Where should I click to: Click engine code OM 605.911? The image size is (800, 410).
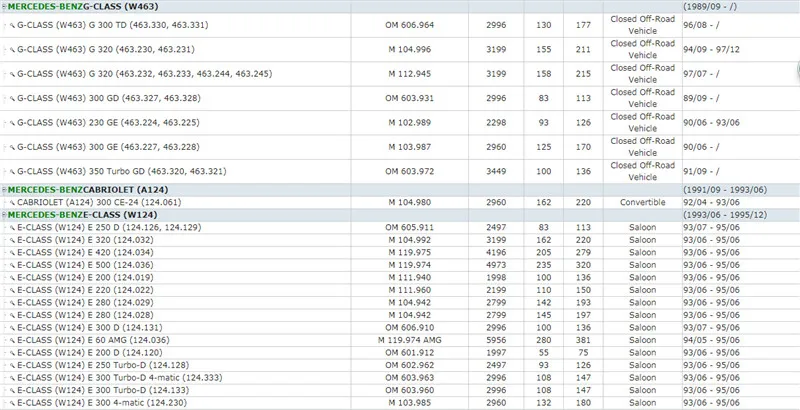coord(410,227)
